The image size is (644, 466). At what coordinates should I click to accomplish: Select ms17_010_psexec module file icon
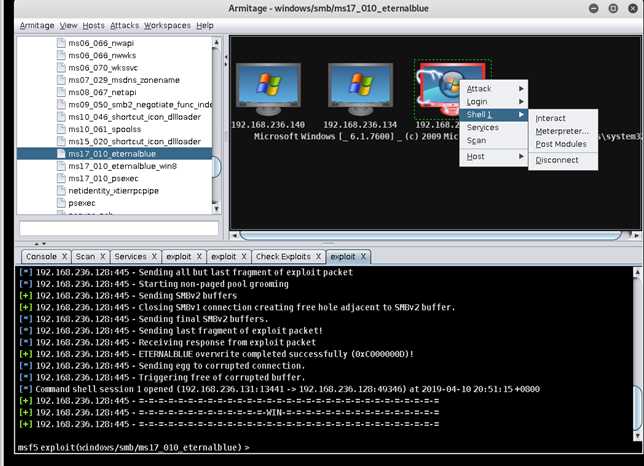tap(61, 178)
